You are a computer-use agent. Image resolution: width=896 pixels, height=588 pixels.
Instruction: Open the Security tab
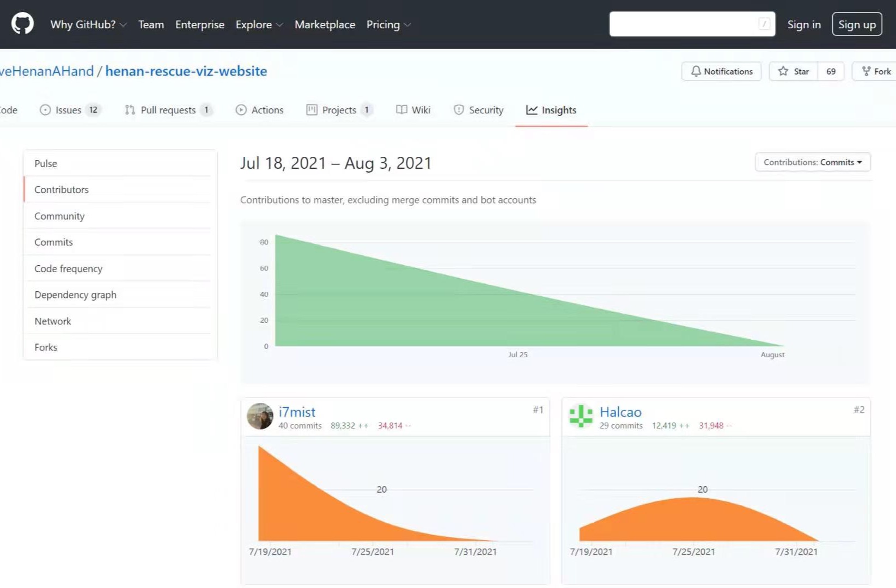(x=479, y=110)
